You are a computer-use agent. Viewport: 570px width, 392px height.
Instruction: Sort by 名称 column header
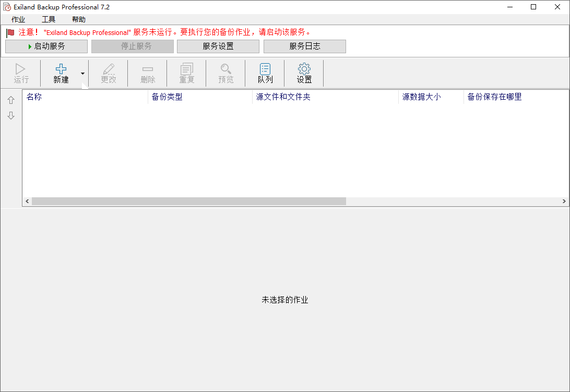point(85,97)
